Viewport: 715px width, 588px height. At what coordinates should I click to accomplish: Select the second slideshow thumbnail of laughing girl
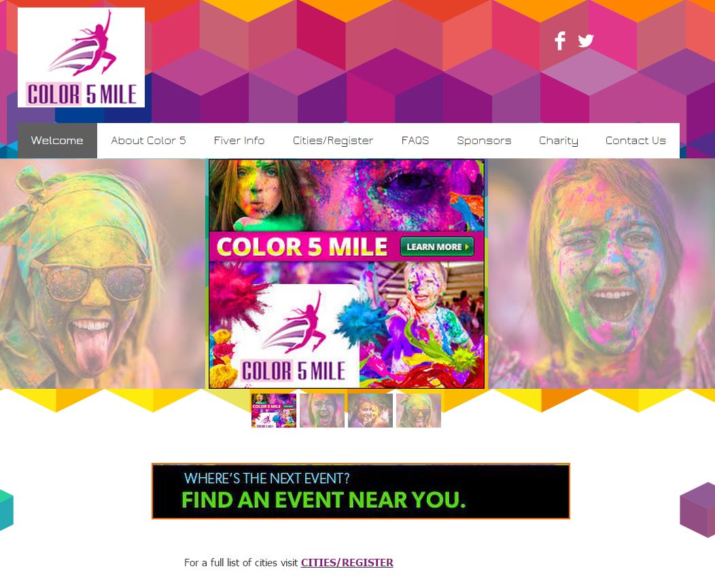tap(322, 411)
